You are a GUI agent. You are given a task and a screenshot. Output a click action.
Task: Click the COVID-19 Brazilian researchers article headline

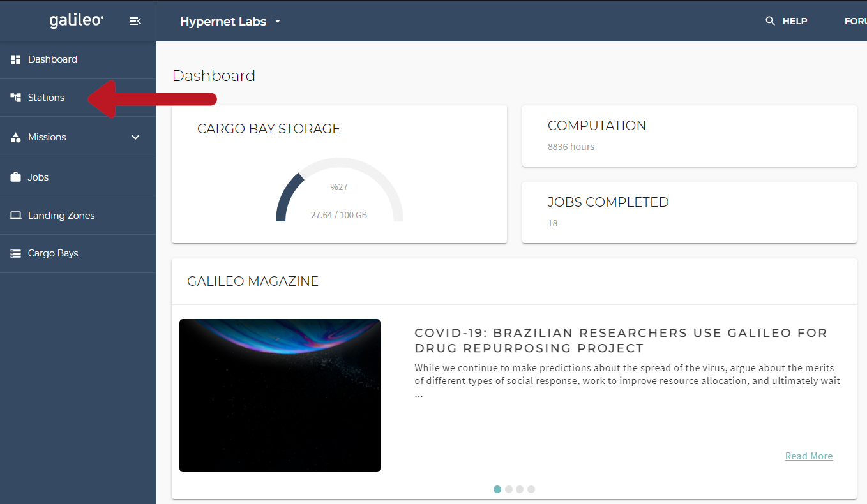(x=621, y=341)
